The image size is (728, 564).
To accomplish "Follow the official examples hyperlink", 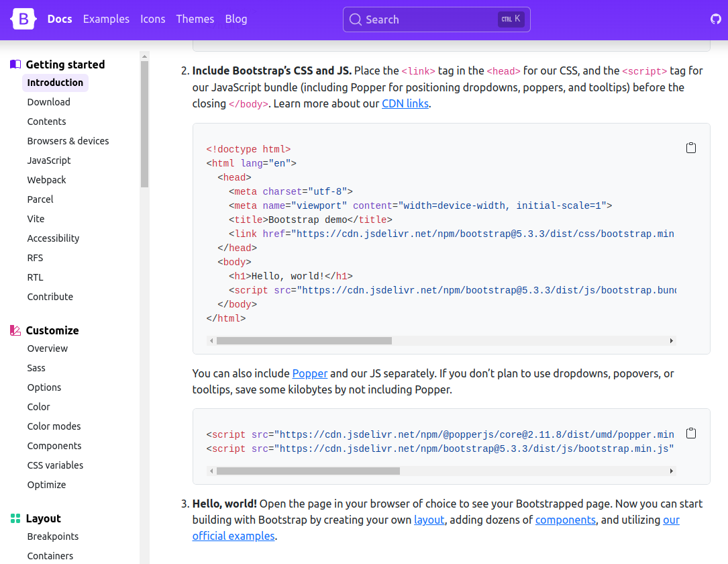I will coord(233,536).
